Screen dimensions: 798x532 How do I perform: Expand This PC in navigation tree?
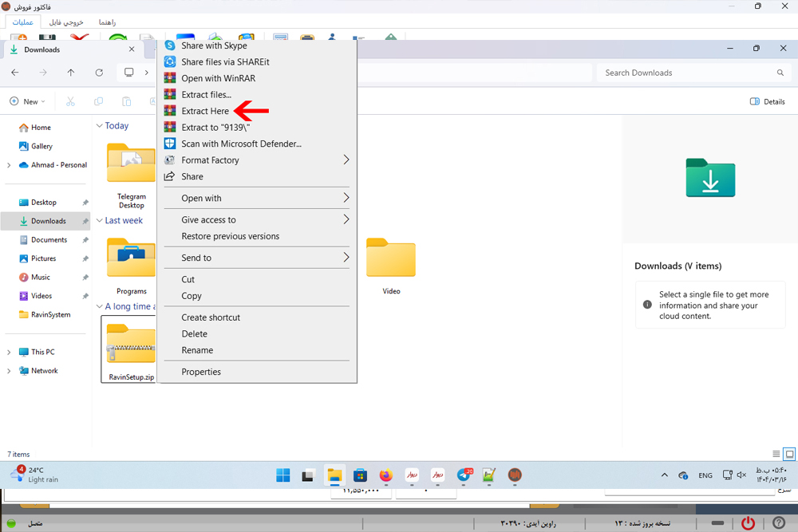(x=9, y=352)
